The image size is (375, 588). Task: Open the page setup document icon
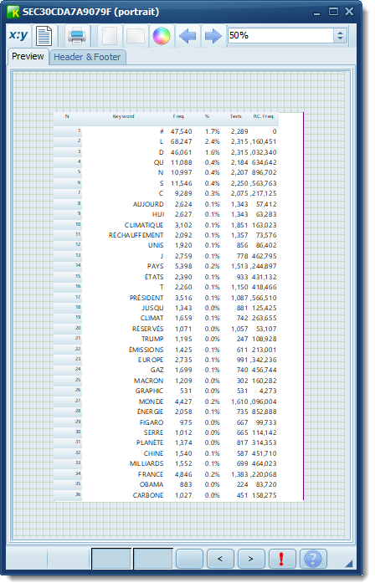[44, 36]
